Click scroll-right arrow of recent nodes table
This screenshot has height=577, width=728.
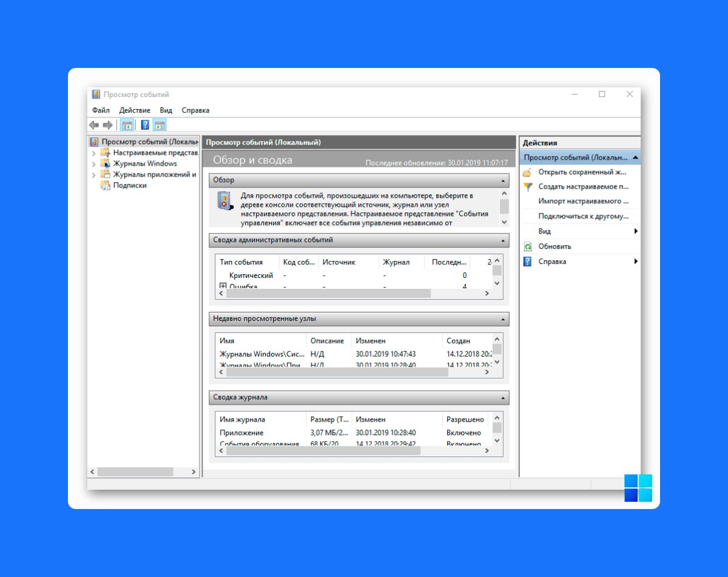[487, 373]
